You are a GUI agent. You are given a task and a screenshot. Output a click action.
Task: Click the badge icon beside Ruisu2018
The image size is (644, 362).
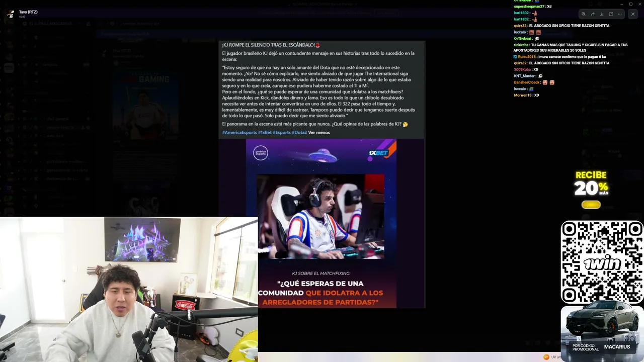tap(516, 57)
